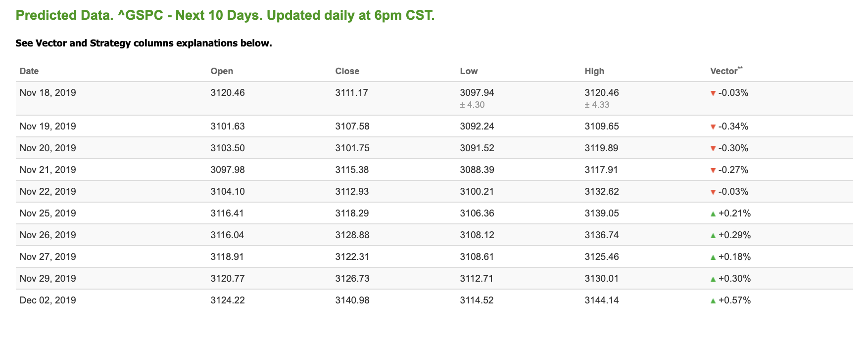Click the green up arrow next to +0.21%
This screenshot has width=868, height=340.
713,214
